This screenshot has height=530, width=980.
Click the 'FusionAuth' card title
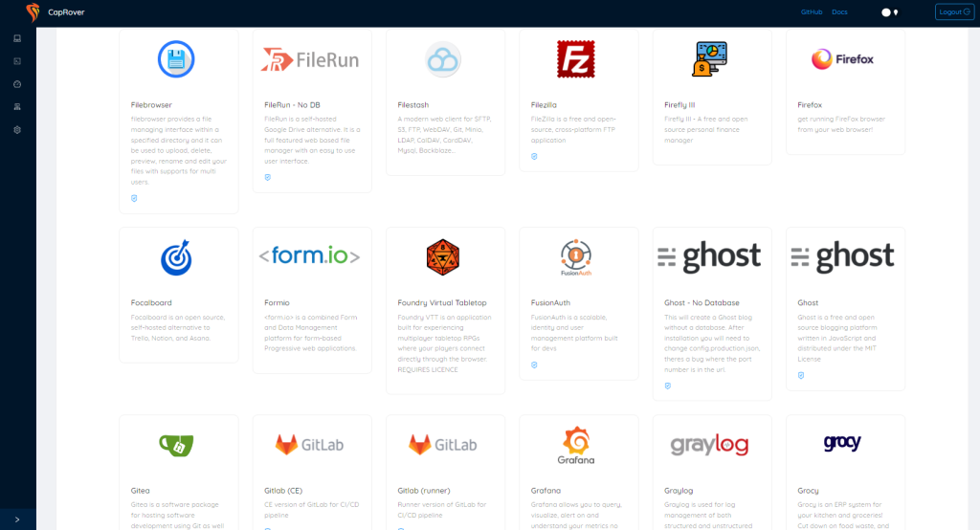pos(550,302)
